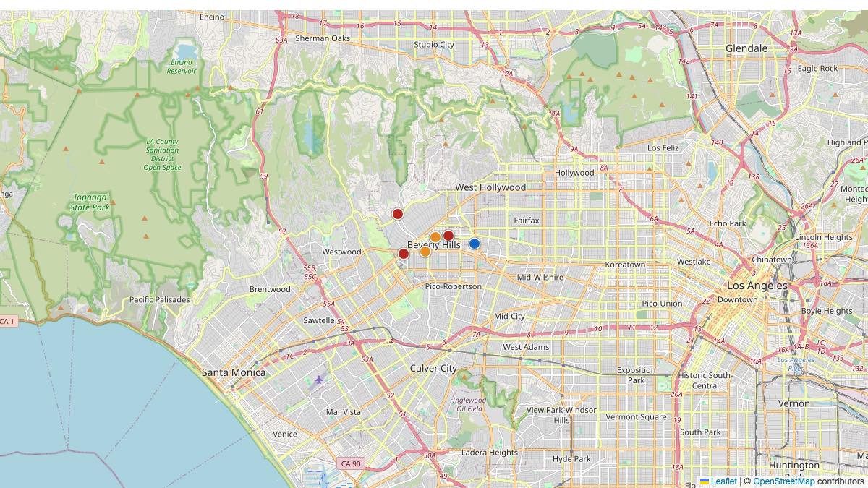Click the Westlake label
Viewport: 868px width, 488px height.
694,262
